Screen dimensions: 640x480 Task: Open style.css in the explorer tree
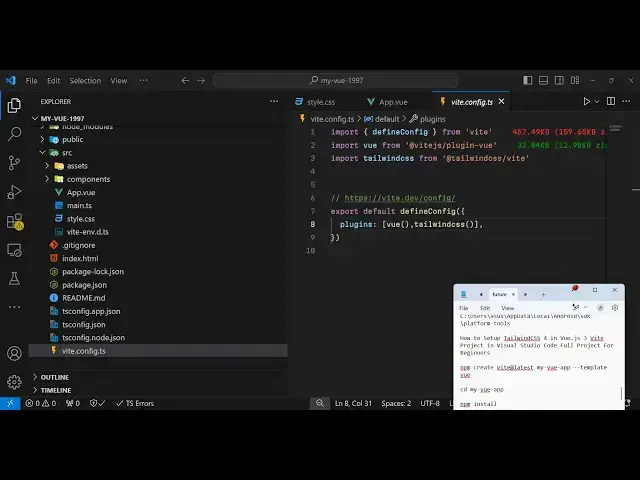(x=80, y=219)
